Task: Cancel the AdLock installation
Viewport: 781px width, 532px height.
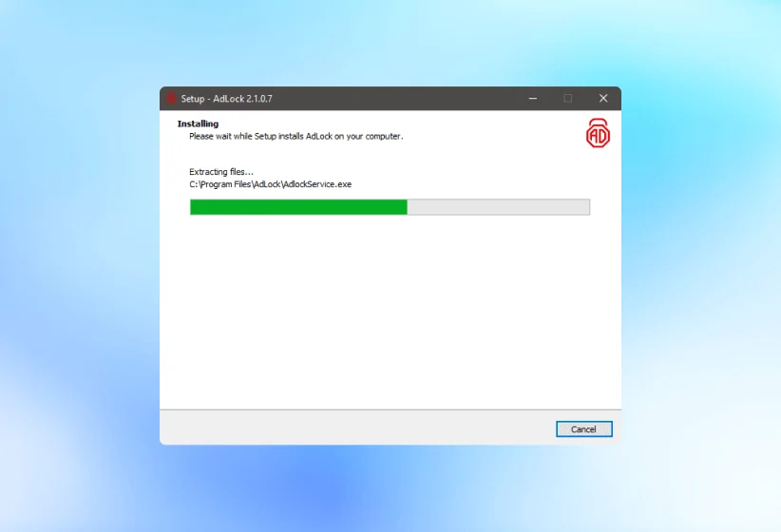Action: 583,428
